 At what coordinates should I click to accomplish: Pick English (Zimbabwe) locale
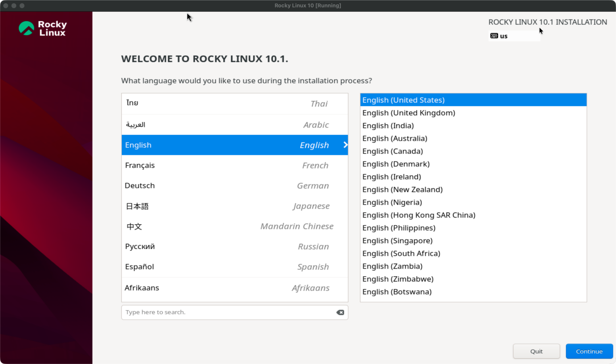coord(473,279)
